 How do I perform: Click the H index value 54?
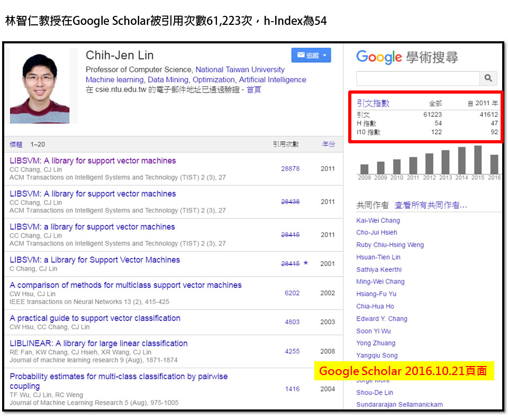coord(438,123)
